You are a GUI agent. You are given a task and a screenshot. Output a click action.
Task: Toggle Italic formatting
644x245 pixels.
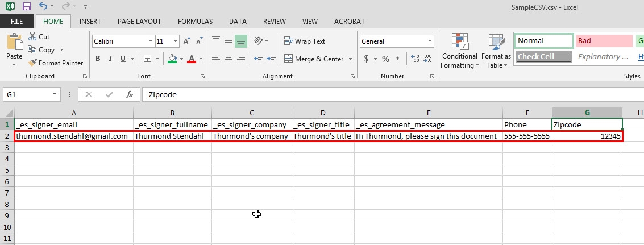pyautogui.click(x=110, y=59)
